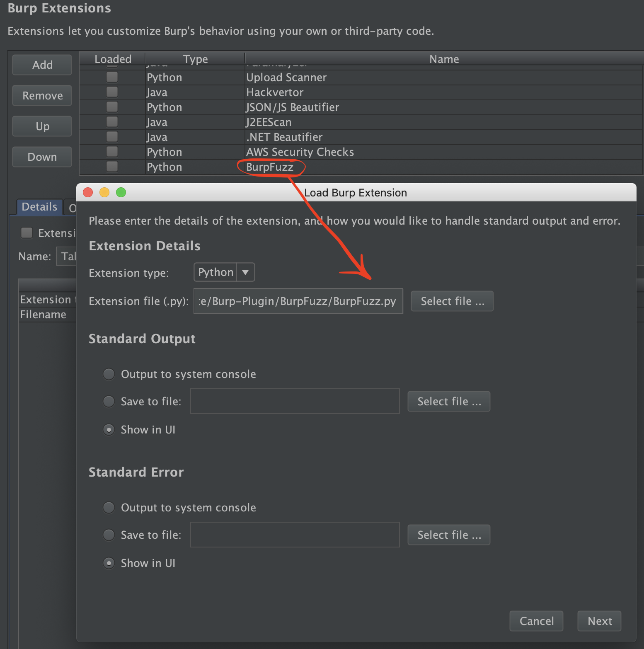Select the AWS Security Checks row

361,152
